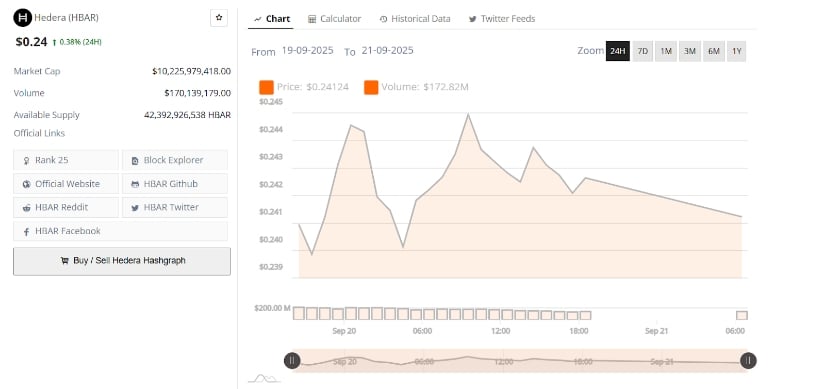Switch to the Calculator tab

point(334,19)
